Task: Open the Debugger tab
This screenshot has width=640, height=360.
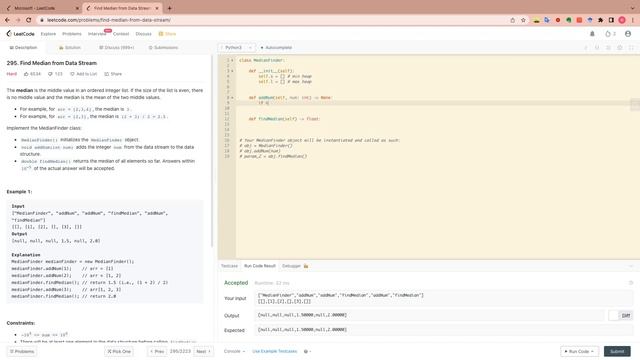Action: (x=295, y=266)
